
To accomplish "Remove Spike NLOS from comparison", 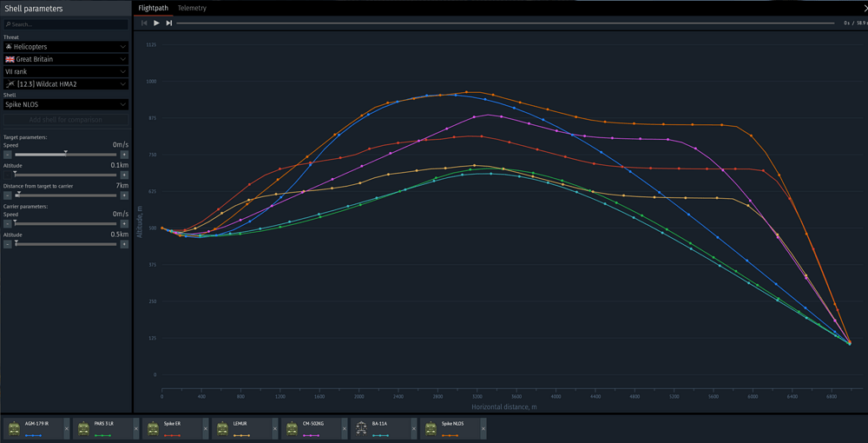I will tap(483, 428).
